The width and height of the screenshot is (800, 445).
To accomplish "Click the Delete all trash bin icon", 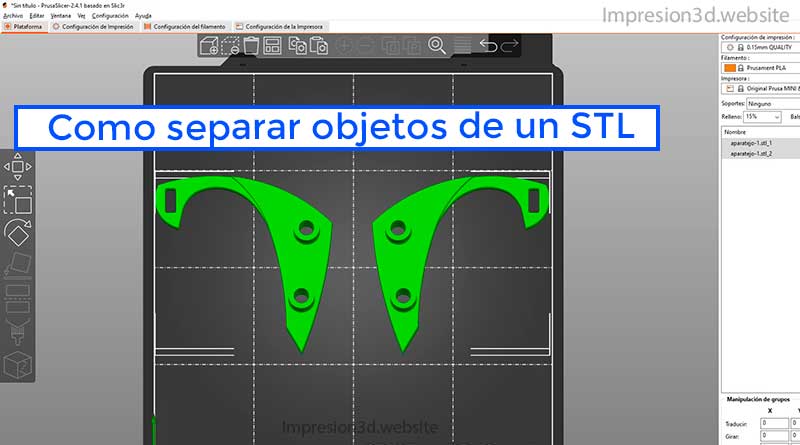I will coord(251,46).
